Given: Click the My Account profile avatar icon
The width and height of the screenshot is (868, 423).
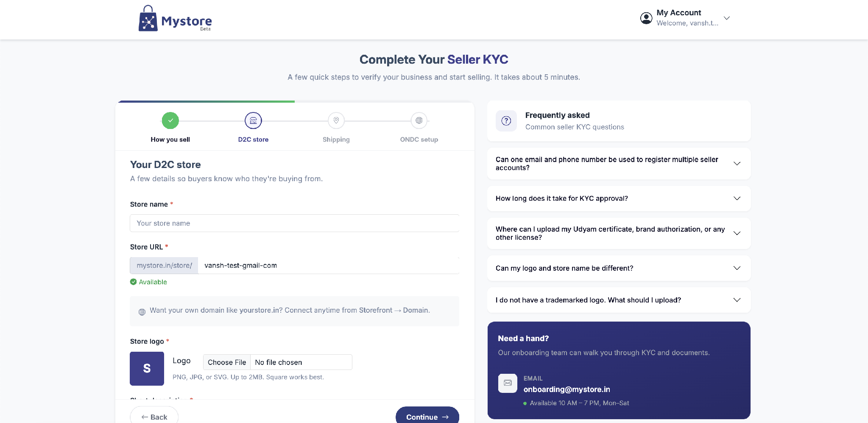Looking at the screenshot, I should tap(646, 18).
